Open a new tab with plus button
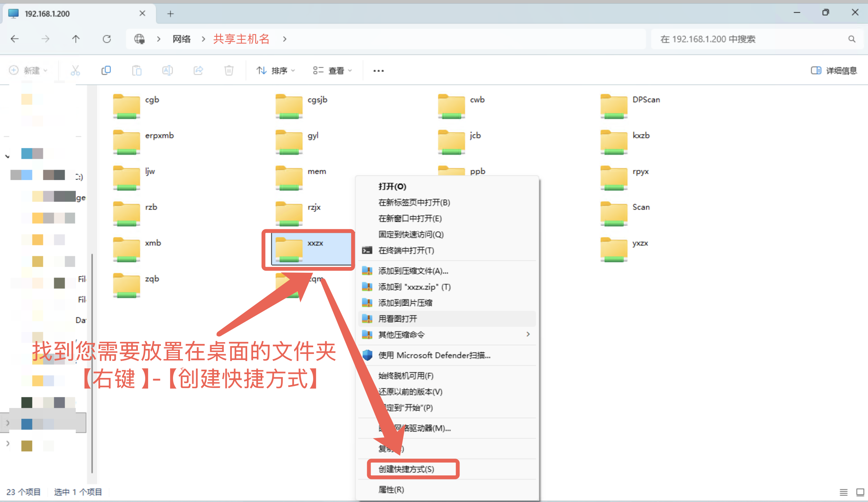The image size is (868, 502). [x=170, y=14]
